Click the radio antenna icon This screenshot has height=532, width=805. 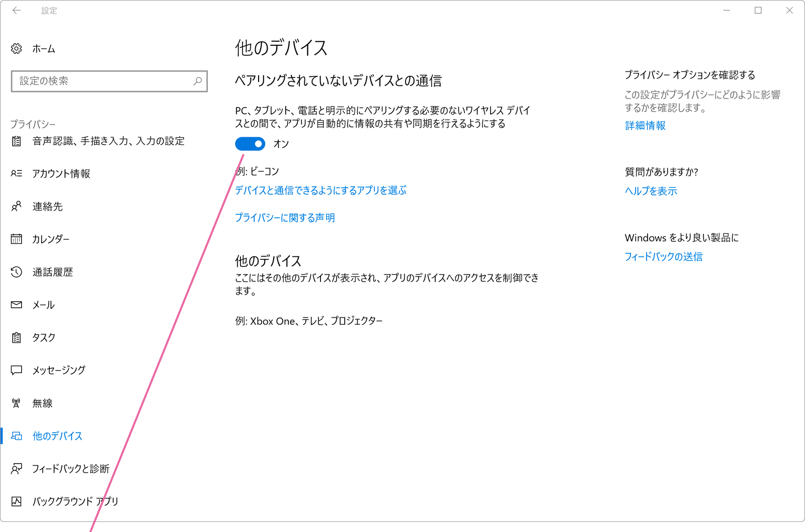[17, 403]
